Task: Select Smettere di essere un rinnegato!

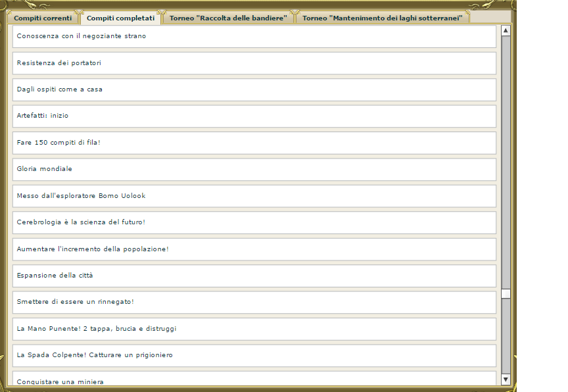Action: tap(254, 302)
